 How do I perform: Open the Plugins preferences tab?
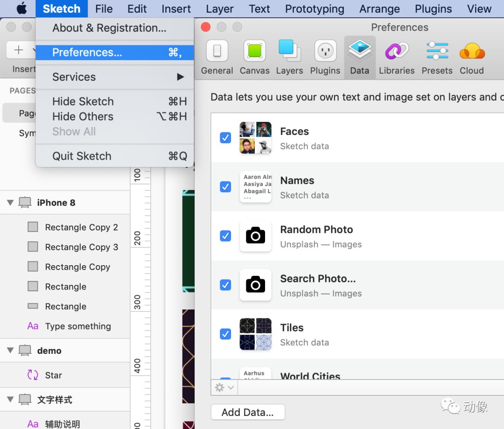pyautogui.click(x=325, y=57)
